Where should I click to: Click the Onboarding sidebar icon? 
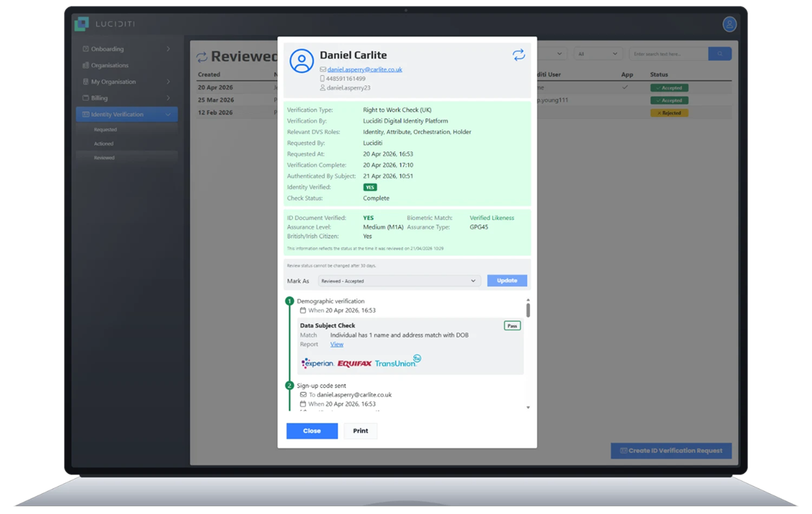point(86,49)
